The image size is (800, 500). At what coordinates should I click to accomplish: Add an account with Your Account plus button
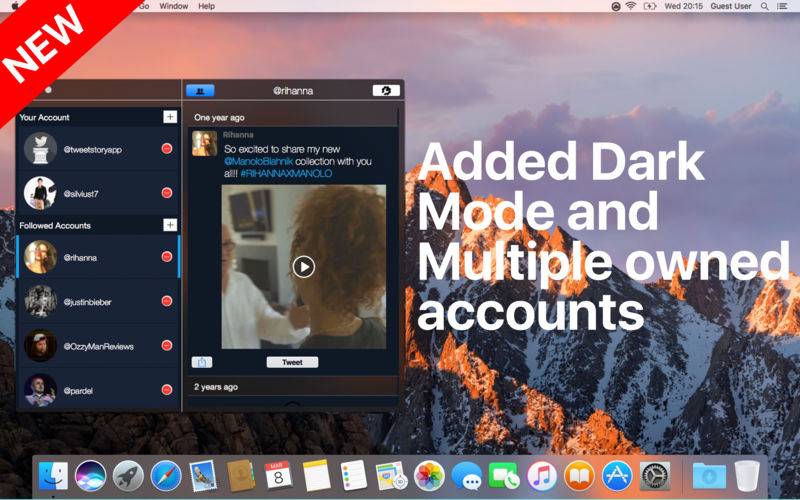(170, 117)
